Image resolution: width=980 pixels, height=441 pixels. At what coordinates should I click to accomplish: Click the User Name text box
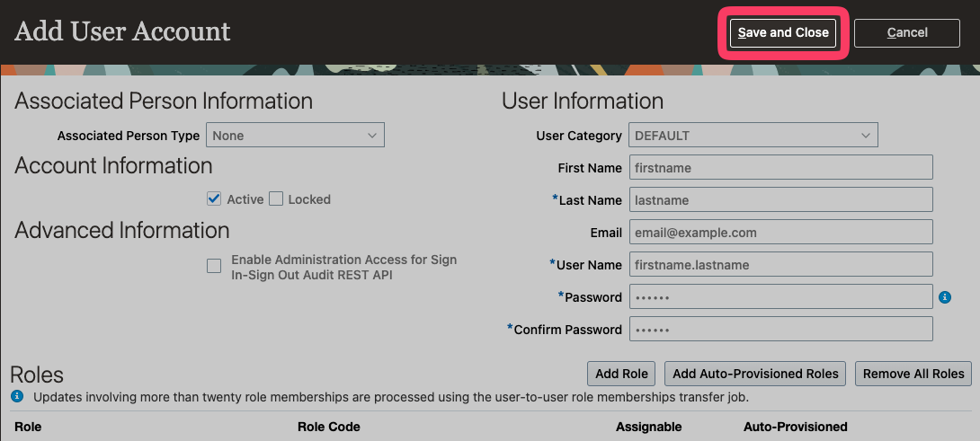780,265
